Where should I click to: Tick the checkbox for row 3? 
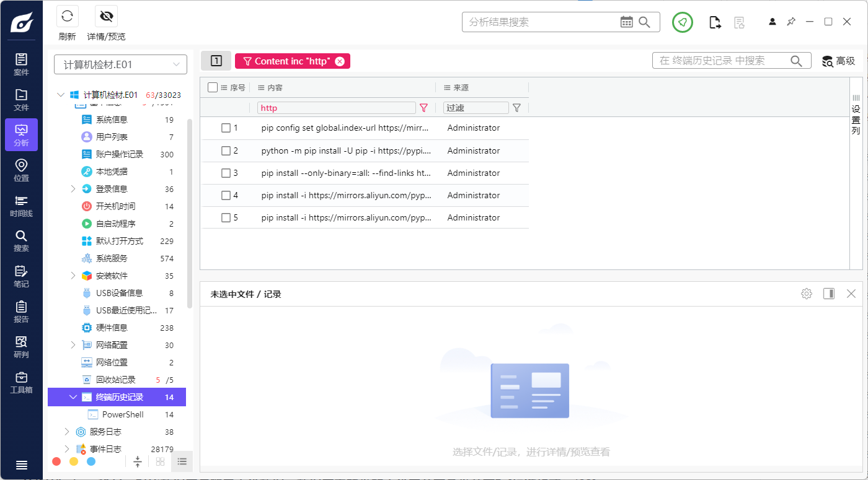click(x=226, y=173)
